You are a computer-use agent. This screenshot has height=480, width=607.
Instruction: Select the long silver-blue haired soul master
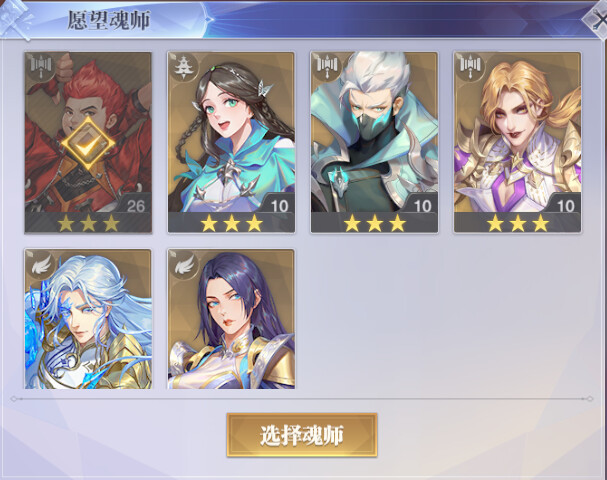[88, 319]
